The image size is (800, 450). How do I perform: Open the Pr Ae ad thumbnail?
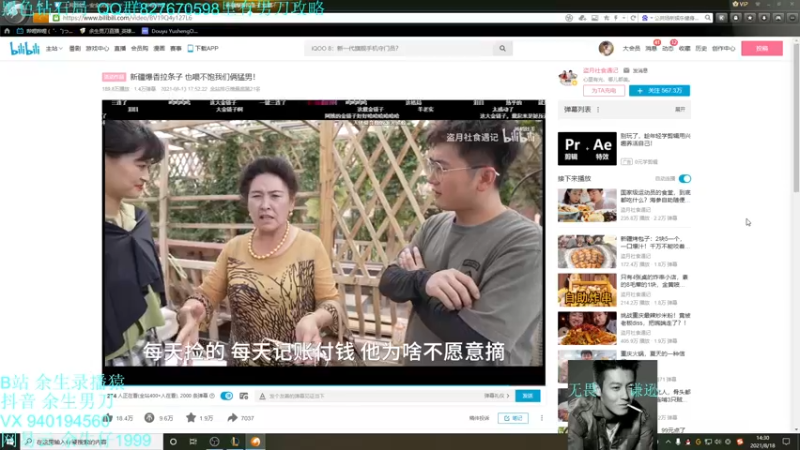[x=587, y=148]
